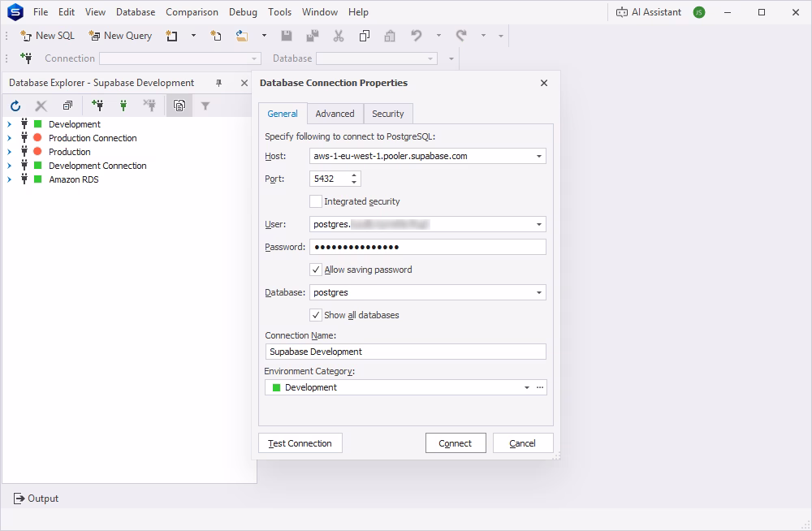Click the Port number field
Screen dimensions: 812x531
coord(330,179)
